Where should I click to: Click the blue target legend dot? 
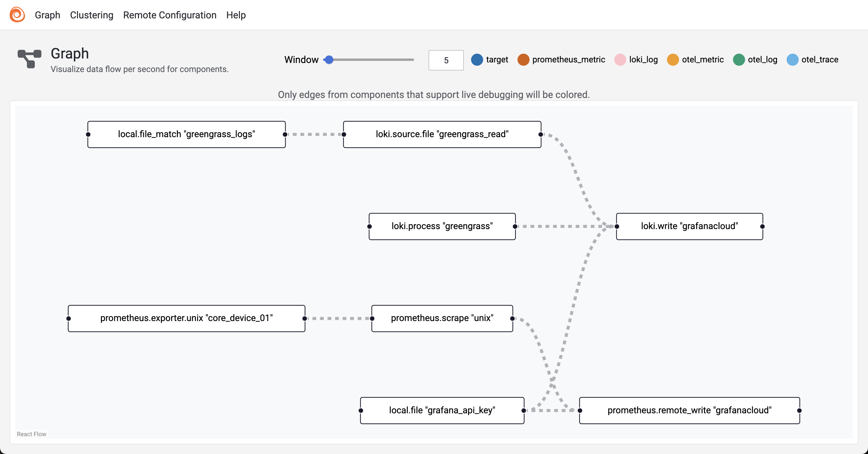pos(477,60)
